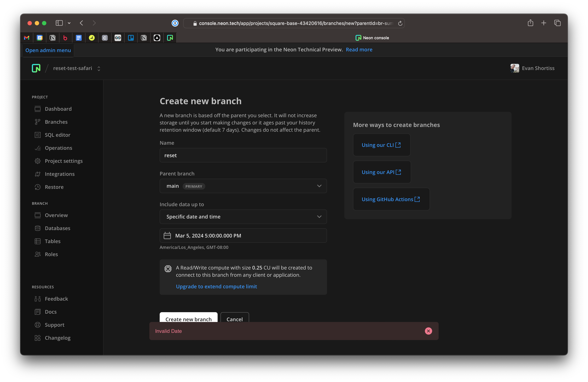
Task: Show Safari tab overview icon
Action: (x=557, y=23)
